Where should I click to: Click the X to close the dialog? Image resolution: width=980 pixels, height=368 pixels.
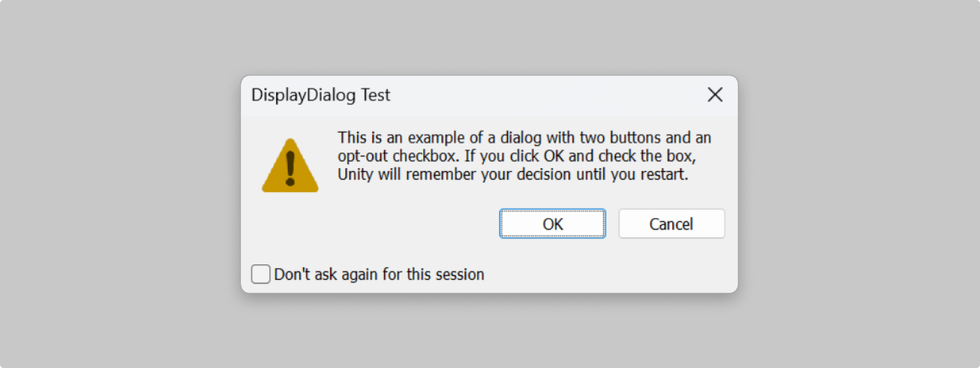(715, 95)
